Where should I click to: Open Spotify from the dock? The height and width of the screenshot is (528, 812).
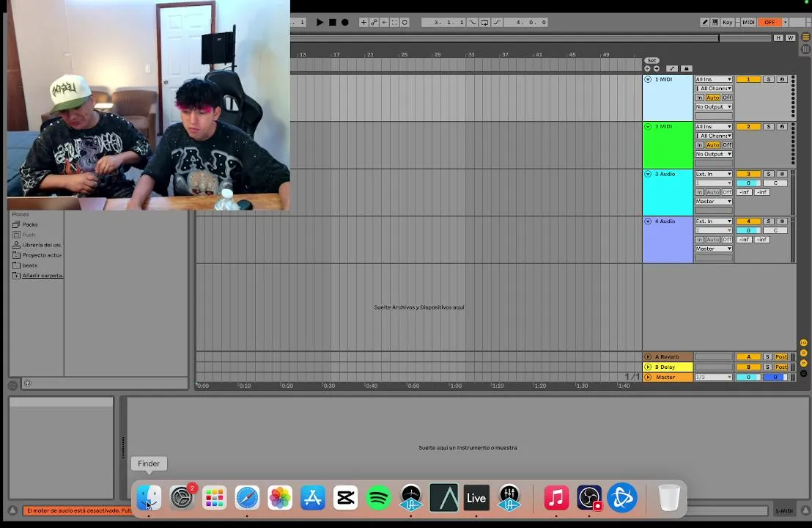coord(379,498)
